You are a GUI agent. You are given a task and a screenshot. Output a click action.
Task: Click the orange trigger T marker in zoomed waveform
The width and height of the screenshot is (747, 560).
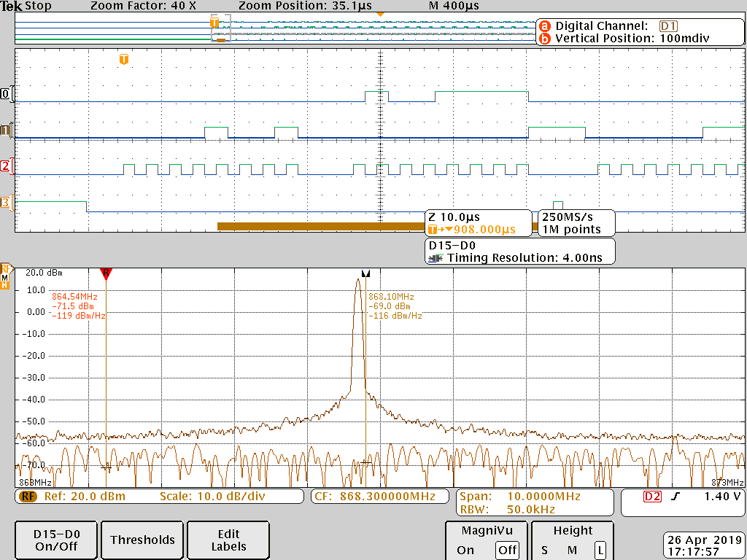[x=124, y=59]
